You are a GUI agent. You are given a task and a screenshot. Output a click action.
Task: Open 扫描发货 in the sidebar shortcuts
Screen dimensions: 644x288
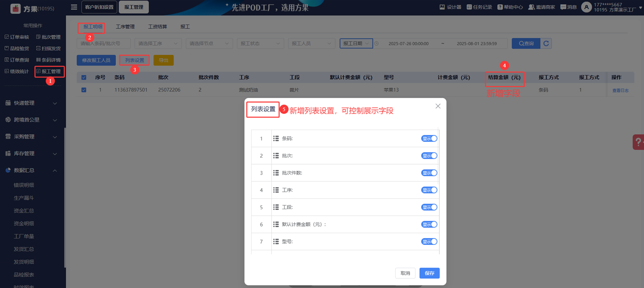(x=48, y=48)
